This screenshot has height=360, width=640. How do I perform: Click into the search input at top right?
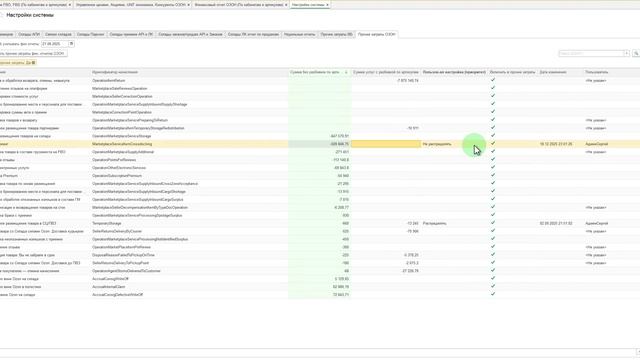591,53
